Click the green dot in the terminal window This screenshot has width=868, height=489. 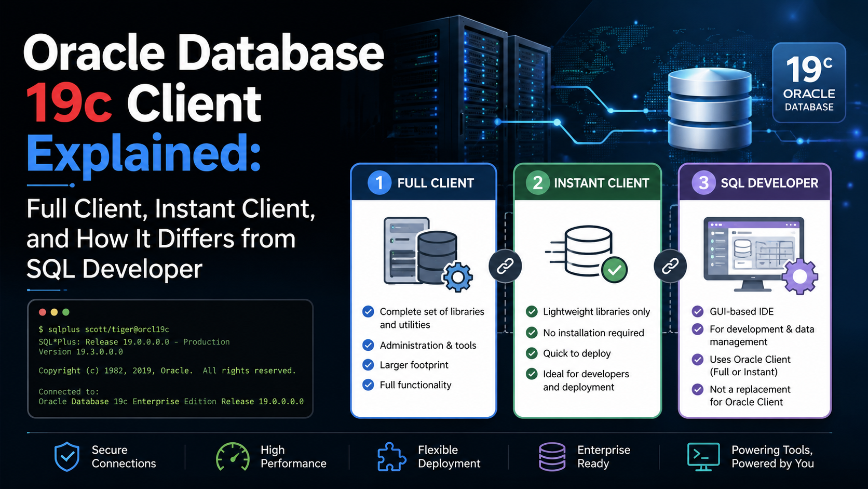[65, 312]
